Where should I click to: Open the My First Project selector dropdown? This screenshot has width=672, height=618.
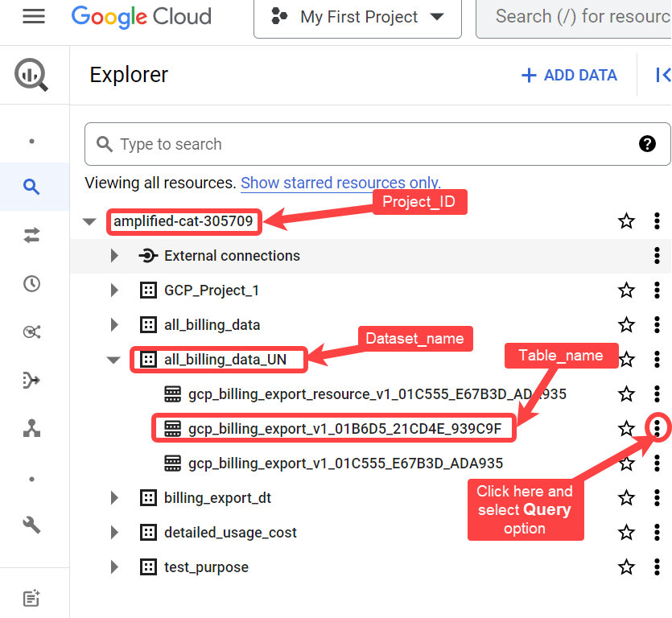point(357,17)
